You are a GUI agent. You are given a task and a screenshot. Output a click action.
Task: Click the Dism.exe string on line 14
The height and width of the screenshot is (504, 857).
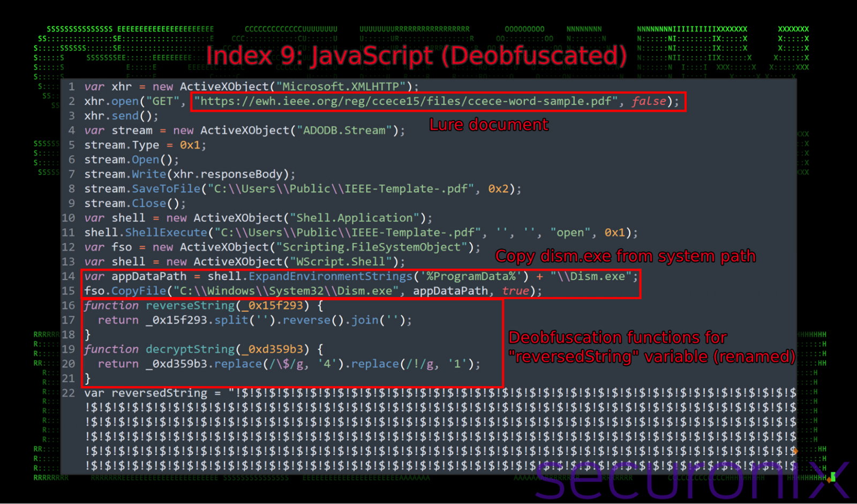point(593,276)
